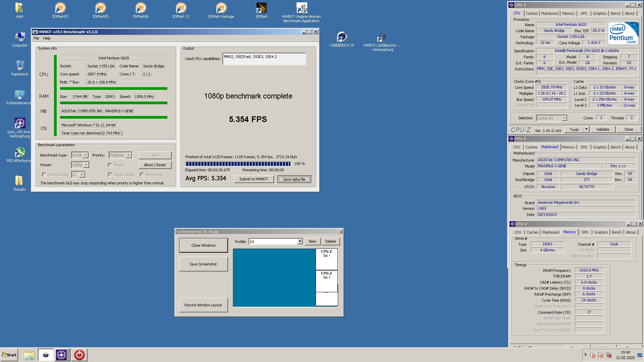Select the HWBOT x265 taskbar button
This screenshot has width=644, height=362.
point(46,355)
